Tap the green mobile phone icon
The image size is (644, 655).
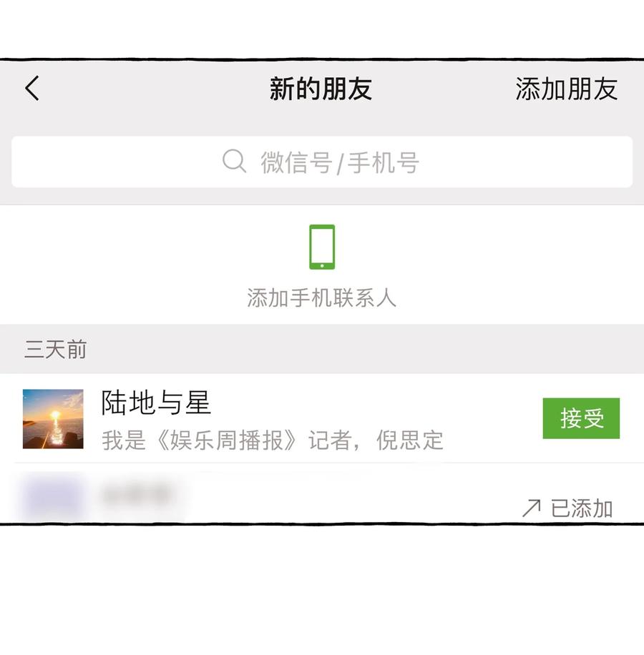(x=322, y=247)
